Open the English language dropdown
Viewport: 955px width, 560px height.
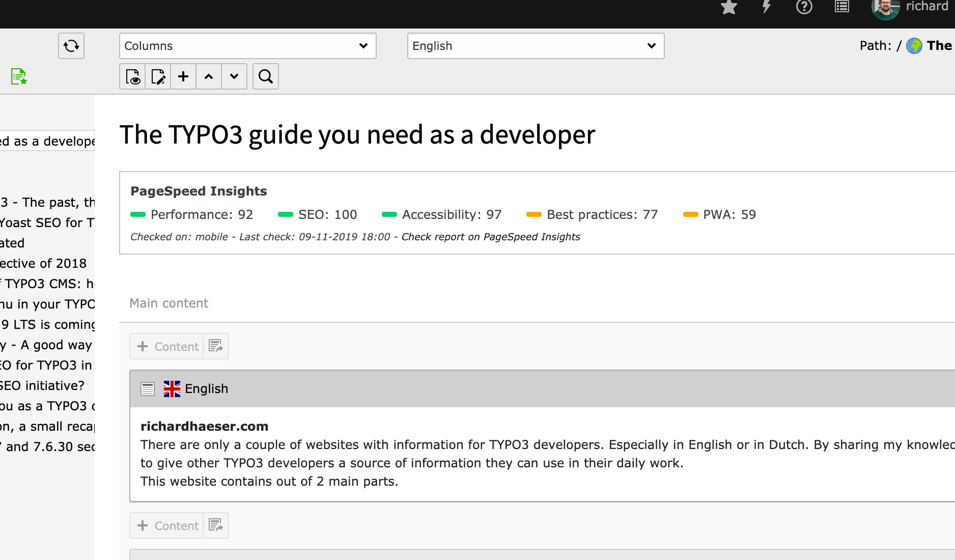point(536,46)
